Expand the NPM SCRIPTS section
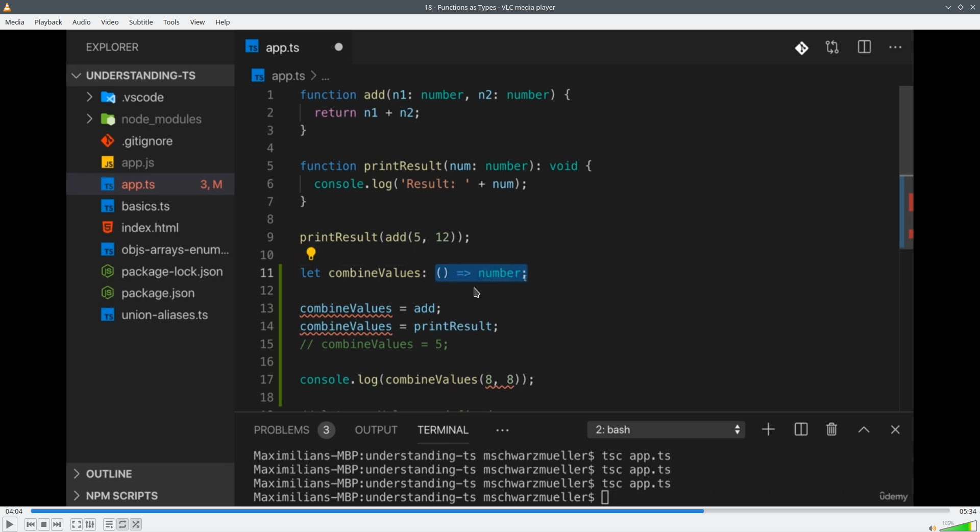This screenshot has width=980, height=532. [151, 496]
